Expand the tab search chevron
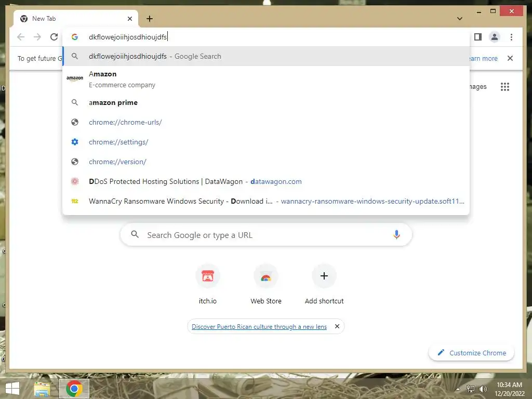The height and width of the screenshot is (399, 532). 459,19
